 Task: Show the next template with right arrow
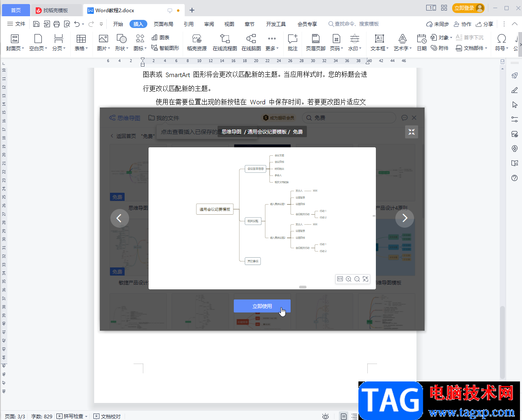pyautogui.click(x=405, y=218)
